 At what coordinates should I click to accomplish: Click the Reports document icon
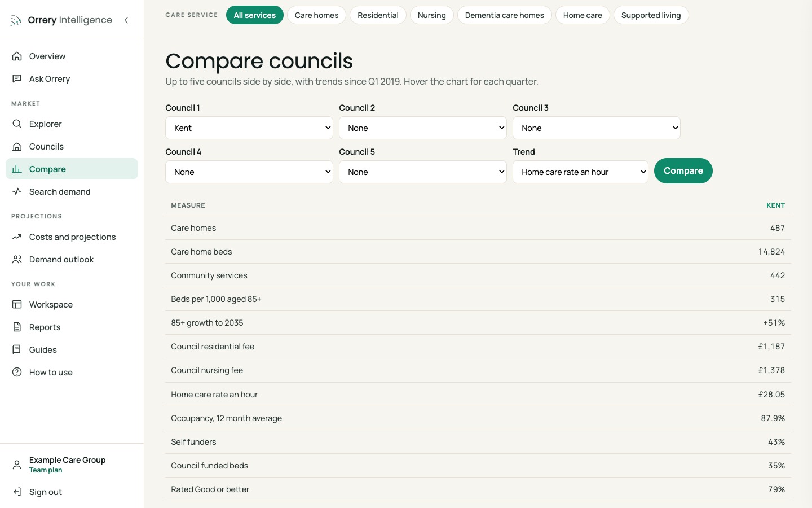pyautogui.click(x=17, y=327)
